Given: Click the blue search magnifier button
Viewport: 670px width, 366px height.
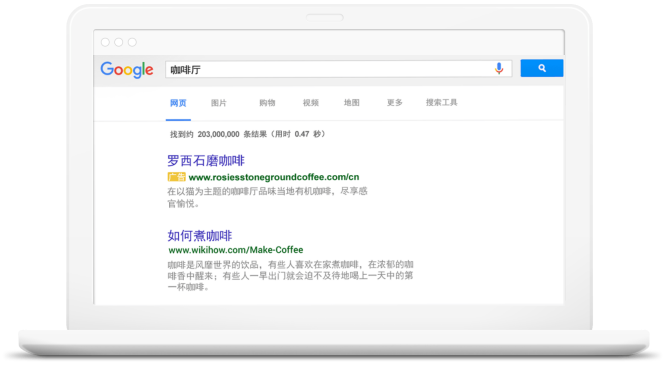Looking at the screenshot, I should point(541,68).
